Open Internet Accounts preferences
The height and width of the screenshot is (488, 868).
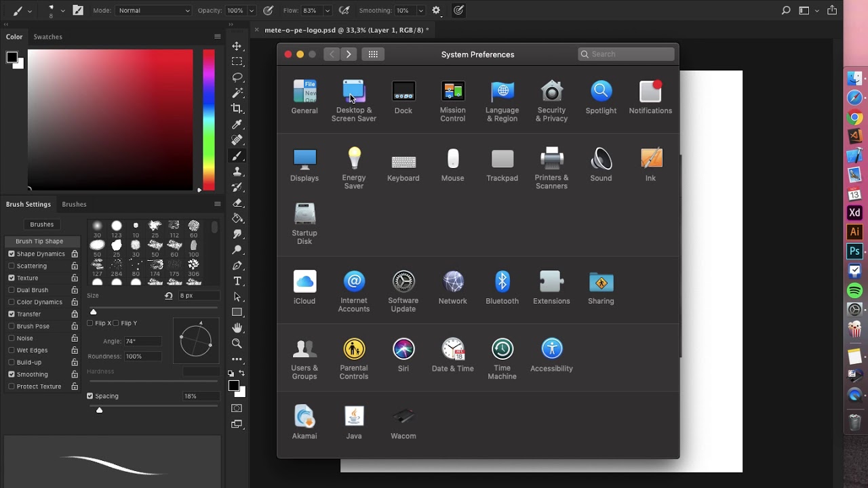(x=354, y=291)
